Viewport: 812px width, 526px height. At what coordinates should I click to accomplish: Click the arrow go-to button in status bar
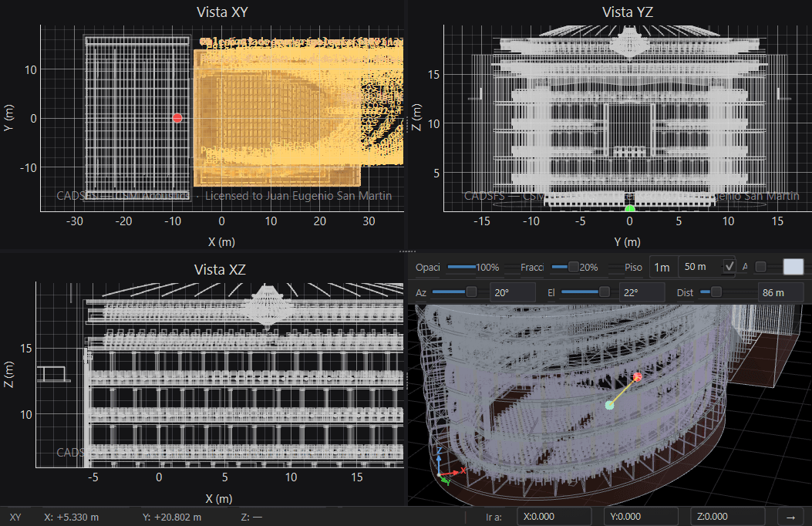click(790, 517)
